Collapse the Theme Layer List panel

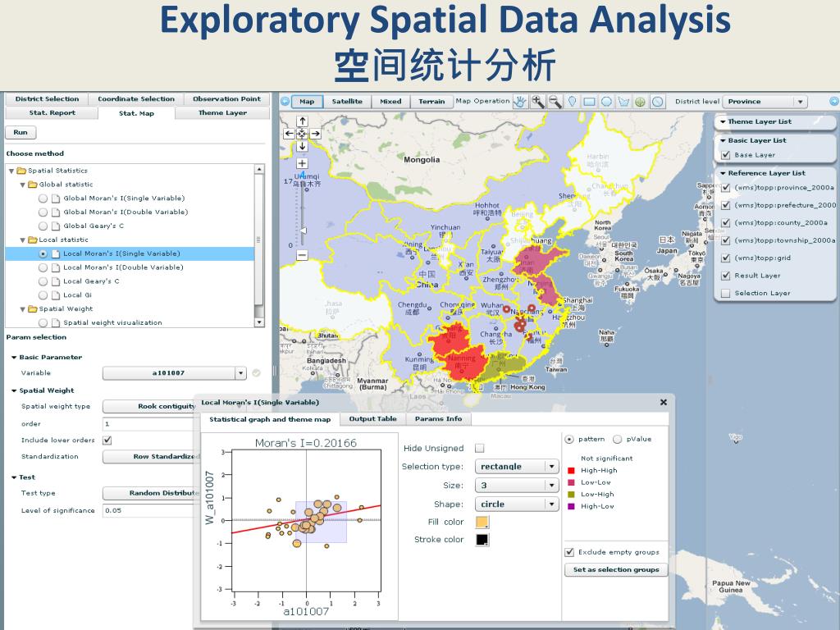pos(723,122)
